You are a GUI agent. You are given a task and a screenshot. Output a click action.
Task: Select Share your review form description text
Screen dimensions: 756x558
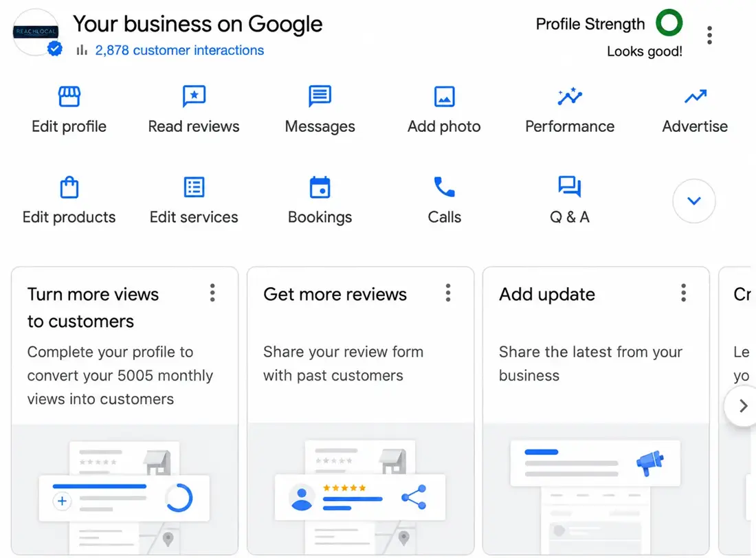[343, 364]
